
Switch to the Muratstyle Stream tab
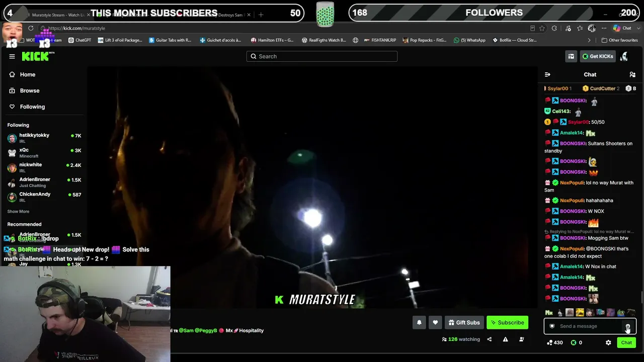pyautogui.click(x=58, y=15)
